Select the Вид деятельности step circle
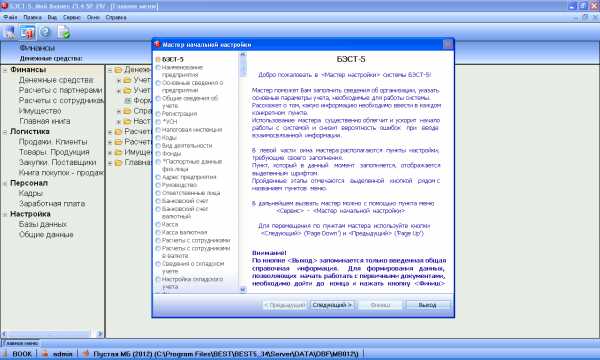 click(x=158, y=146)
